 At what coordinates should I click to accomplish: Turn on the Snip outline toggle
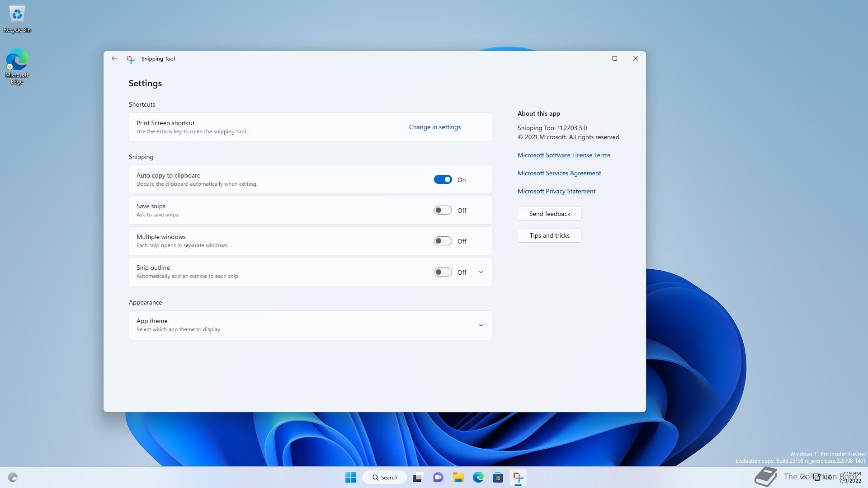[x=443, y=272]
